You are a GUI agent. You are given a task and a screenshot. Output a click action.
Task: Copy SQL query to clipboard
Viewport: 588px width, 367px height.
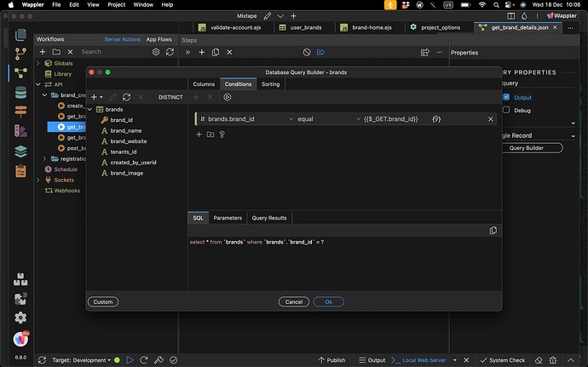pyautogui.click(x=493, y=231)
